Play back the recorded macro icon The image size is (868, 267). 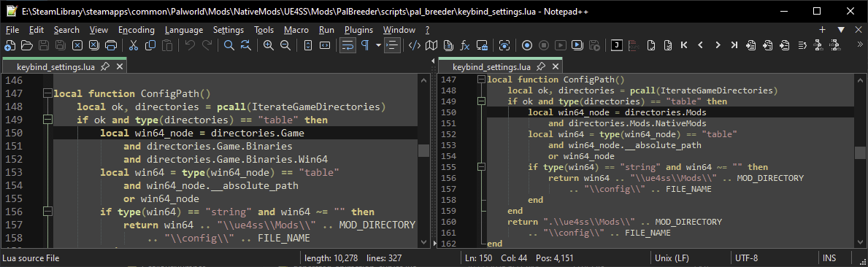pyautogui.click(x=561, y=45)
